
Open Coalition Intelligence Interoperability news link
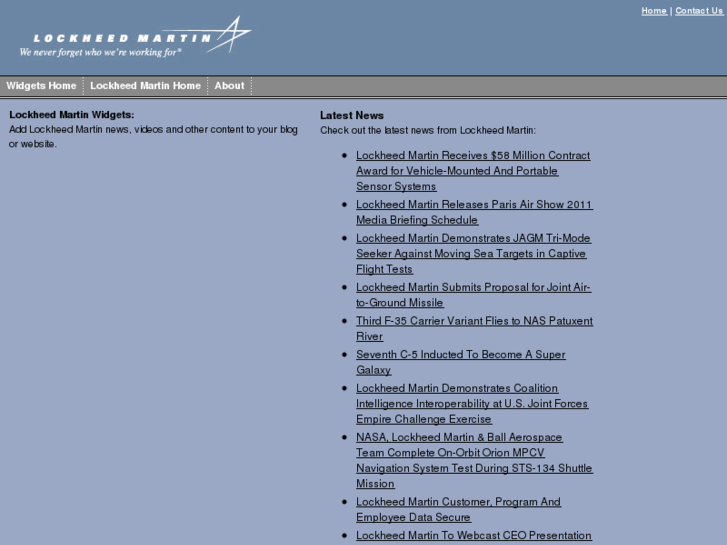tap(472, 404)
